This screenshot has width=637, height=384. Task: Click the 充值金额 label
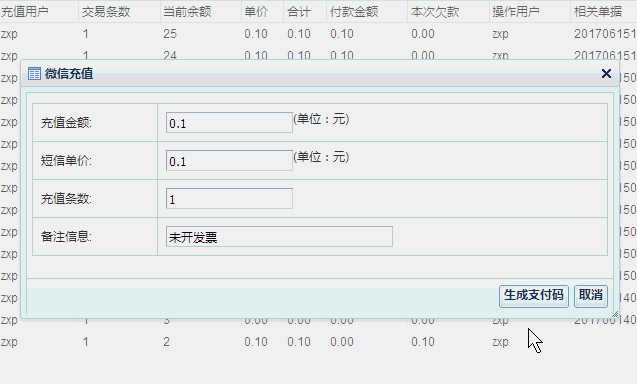(66, 123)
